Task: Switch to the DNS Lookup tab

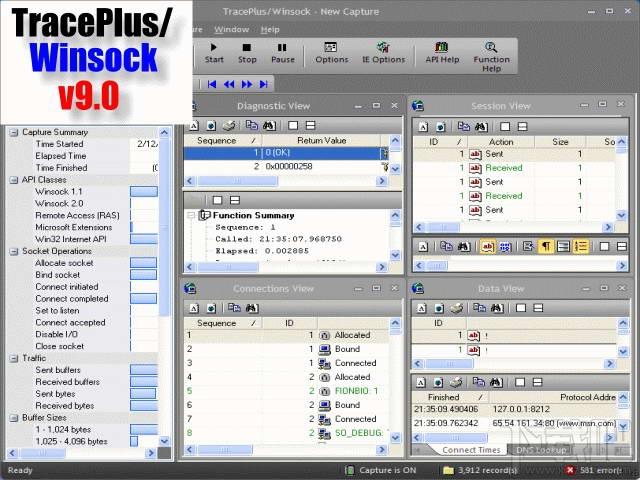Action: [x=541, y=450]
